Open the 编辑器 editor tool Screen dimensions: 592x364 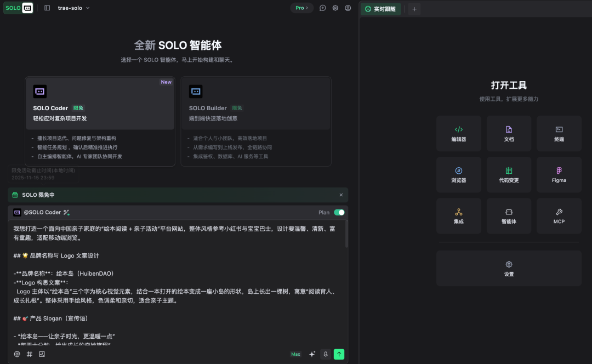(x=459, y=134)
